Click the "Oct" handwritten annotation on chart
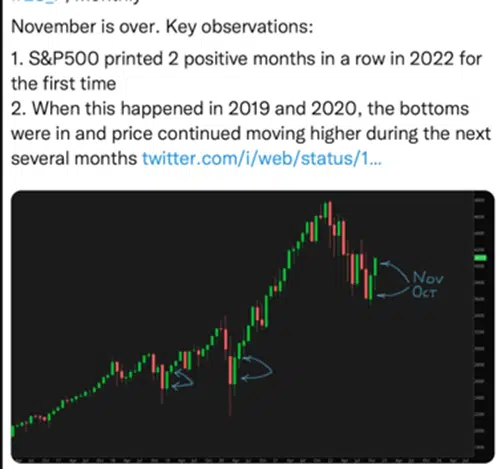 pyautogui.click(x=424, y=292)
